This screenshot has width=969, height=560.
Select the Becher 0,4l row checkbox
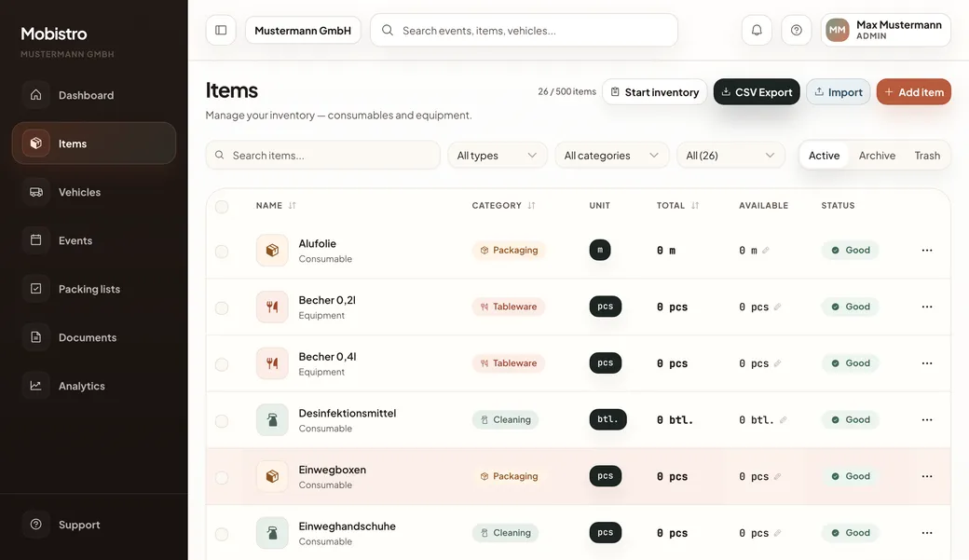click(221, 364)
